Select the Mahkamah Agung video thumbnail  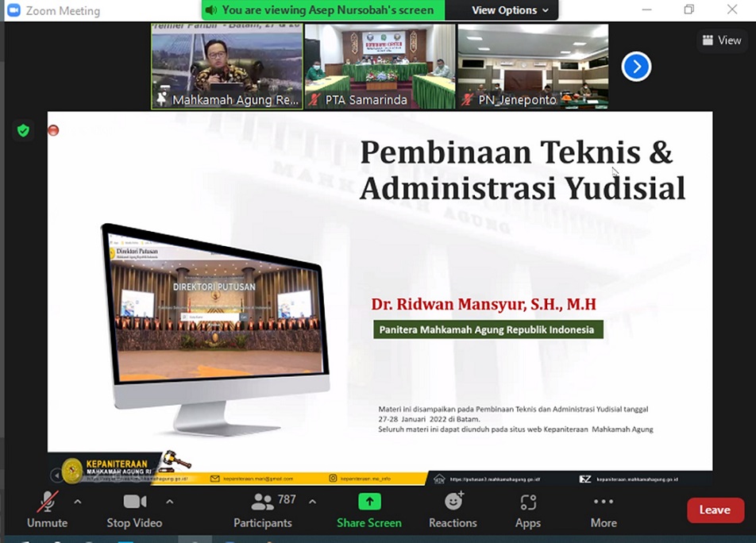click(x=227, y=67)
